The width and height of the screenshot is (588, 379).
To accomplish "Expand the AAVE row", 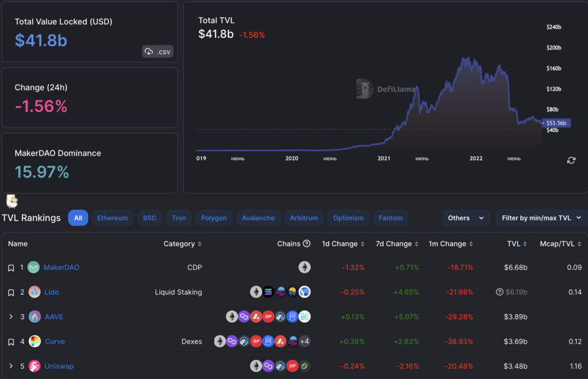I will 11,317.
